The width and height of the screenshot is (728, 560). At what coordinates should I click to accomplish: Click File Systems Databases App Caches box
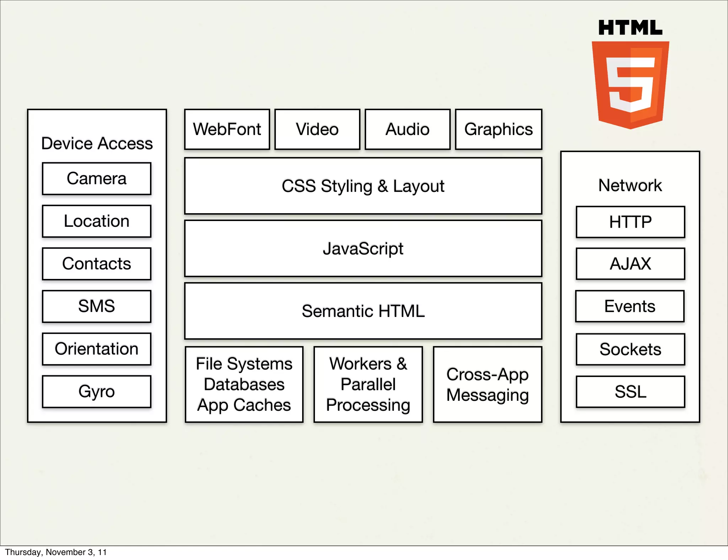coord(244,384)
